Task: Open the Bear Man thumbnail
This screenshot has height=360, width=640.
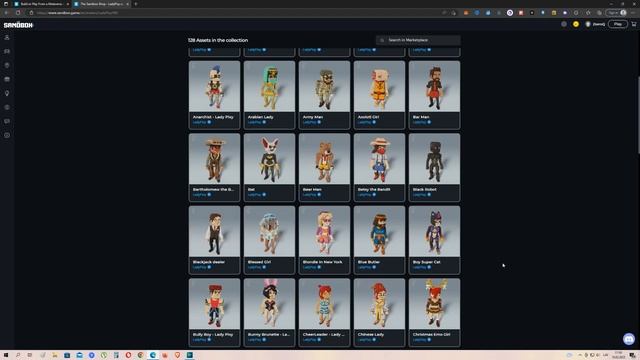Action: tap(324, 159)
